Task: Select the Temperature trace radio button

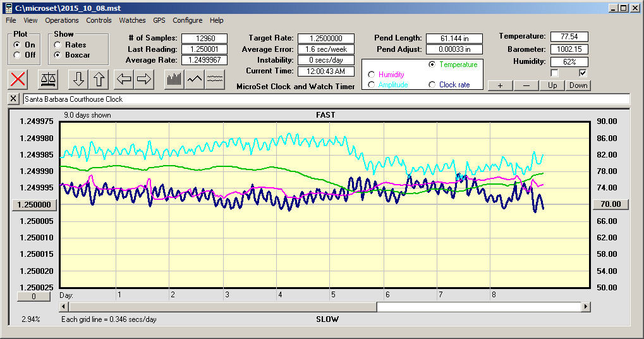Action: 432,65
